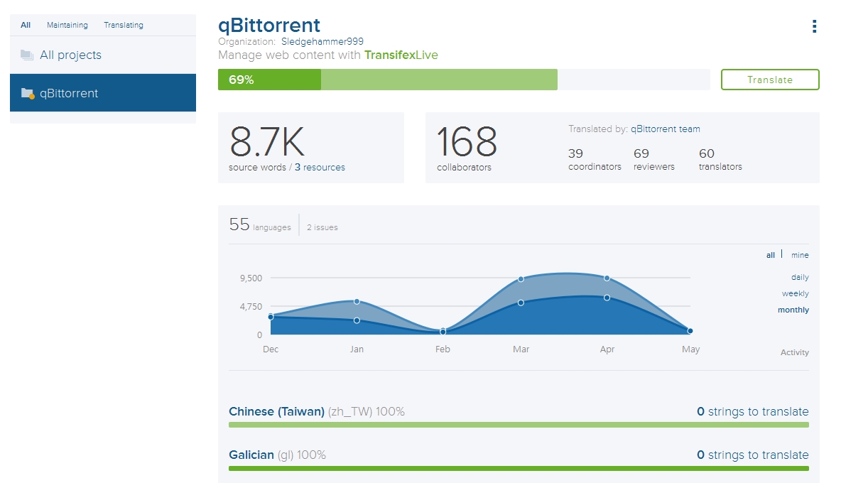The image size is (868, 483).
Task: Click the All projects folder icon
Action: click(x=27, y=55)
